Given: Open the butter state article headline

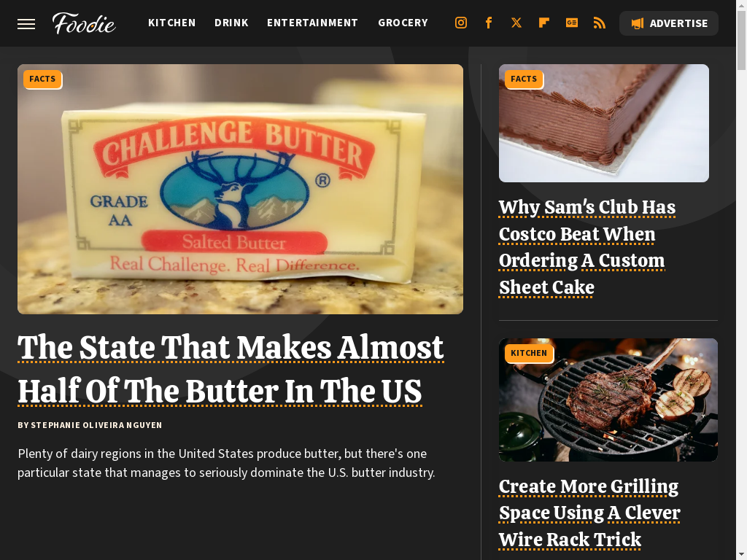Looking at the screenshot, I should tap(231, 369).
